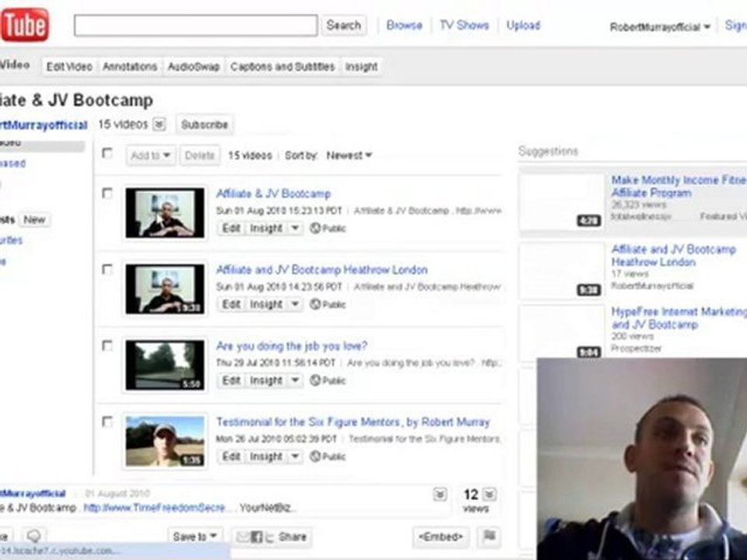
Task: Open Captions and Subtitles tab
Action: point(282,67)
